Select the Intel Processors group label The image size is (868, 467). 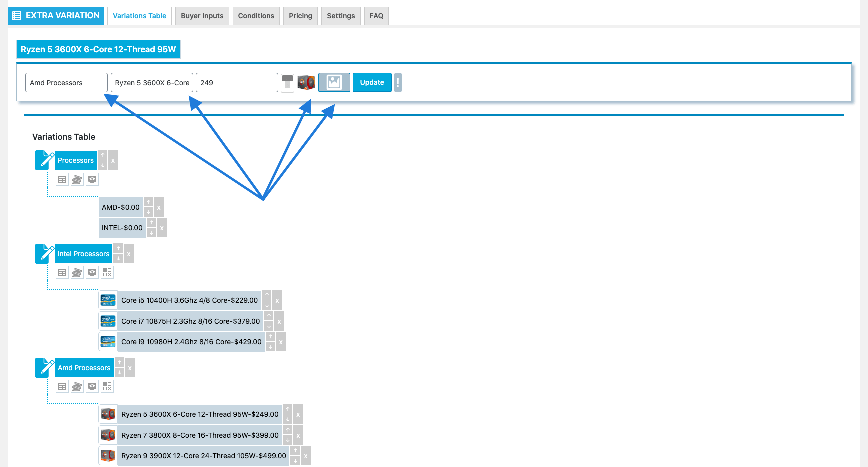pos(84,254)
